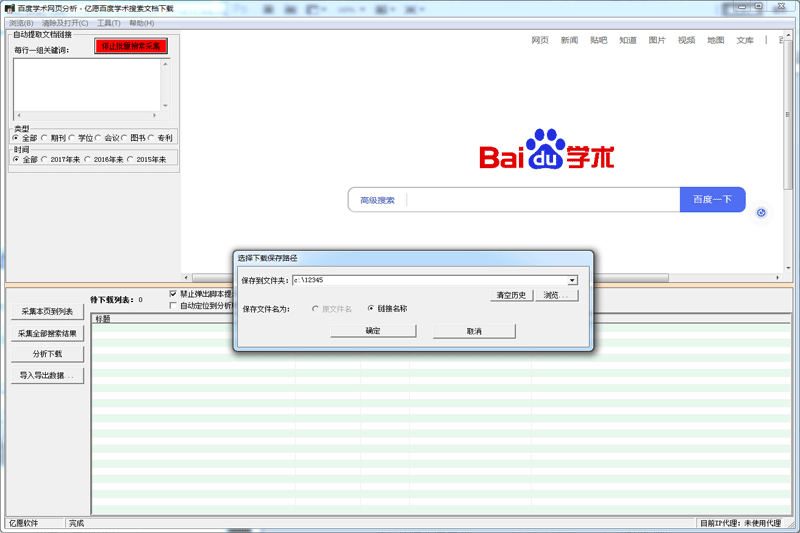Confirm the dialog with 确定

pyautogui.click(x=373, y=331)
